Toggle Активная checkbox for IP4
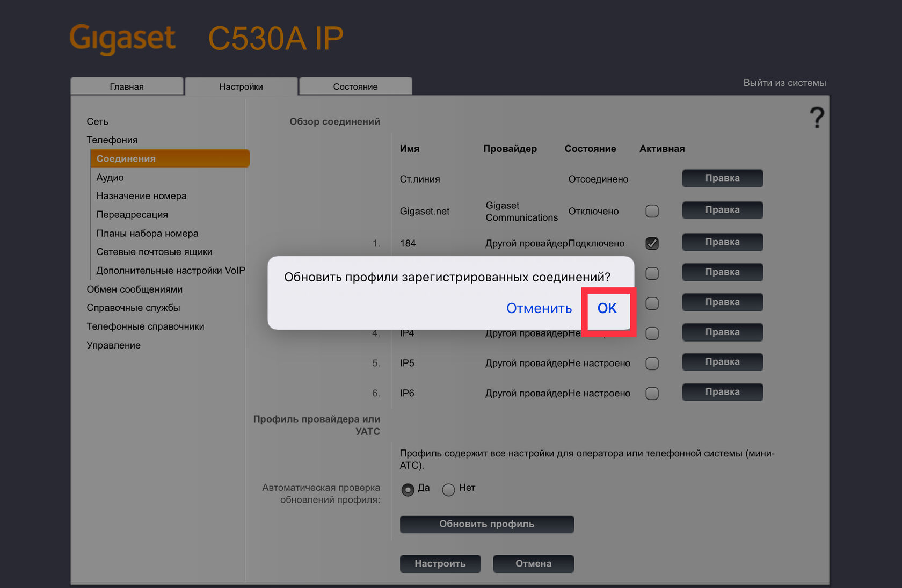The width and height of the screenshot is (902, 588). coord(652,333)
